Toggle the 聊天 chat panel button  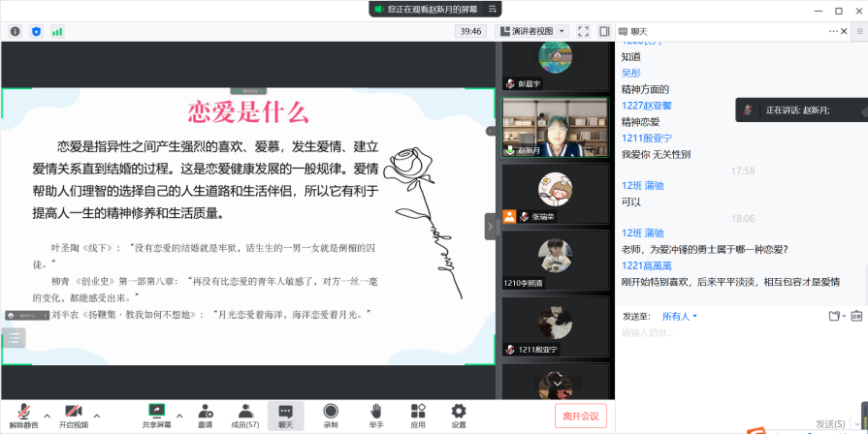point(286,417)
